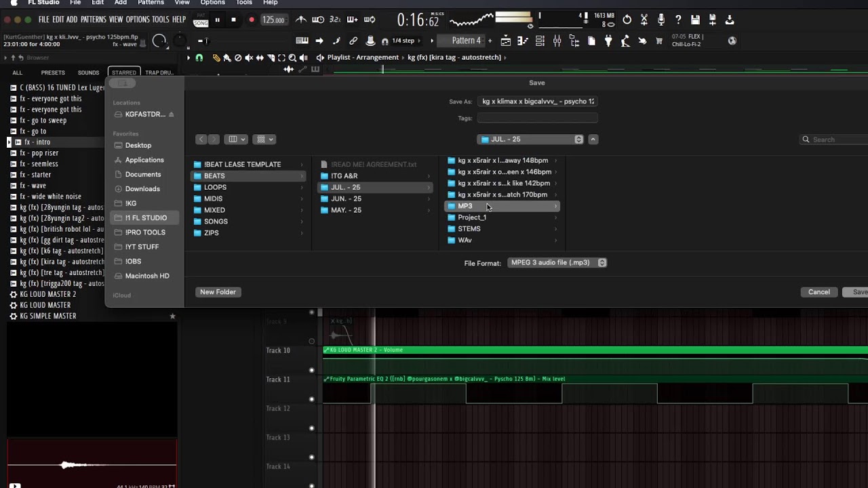Screen dimensions: 868x488
Task: Click the plugin picker plug icon
Action: coord(608,41)
